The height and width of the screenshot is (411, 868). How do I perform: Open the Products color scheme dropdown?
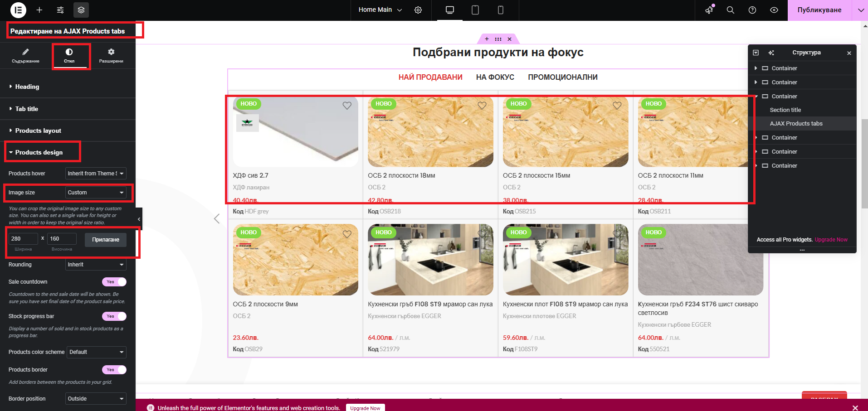97,352
